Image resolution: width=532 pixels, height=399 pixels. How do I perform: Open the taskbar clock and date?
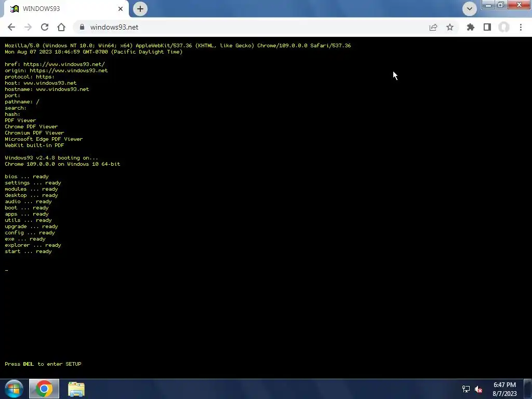point(505,389)
